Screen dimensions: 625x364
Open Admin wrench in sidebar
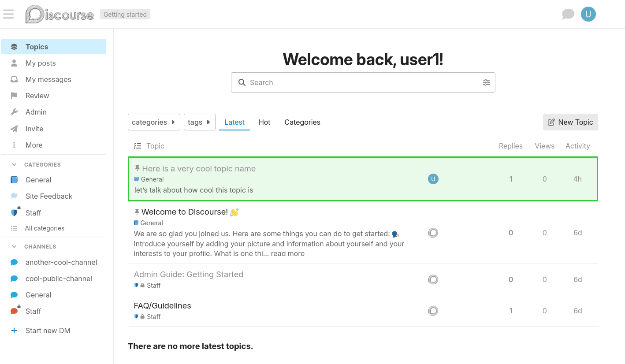coord(14,112)
